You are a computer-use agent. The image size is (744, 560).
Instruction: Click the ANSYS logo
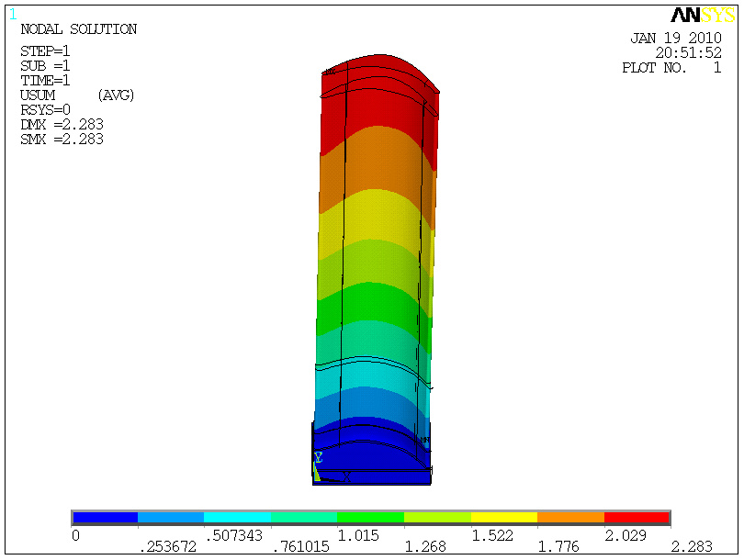[x=704, y=16]
